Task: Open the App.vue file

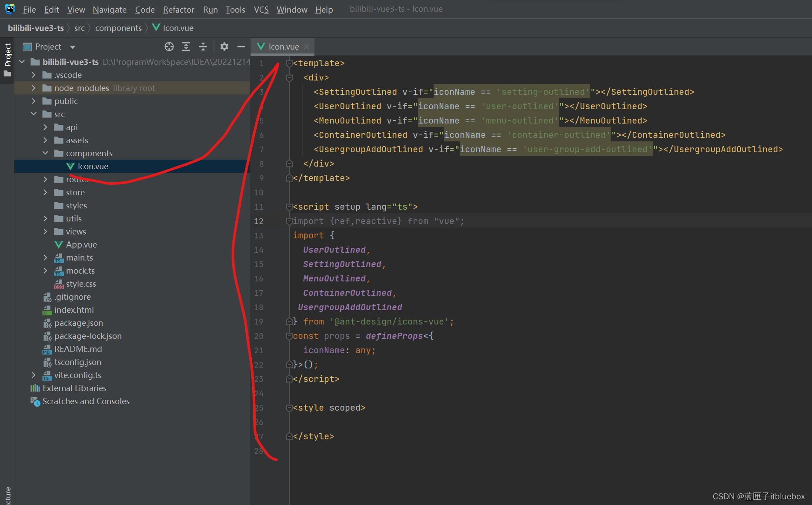Action: coord(81,244)
